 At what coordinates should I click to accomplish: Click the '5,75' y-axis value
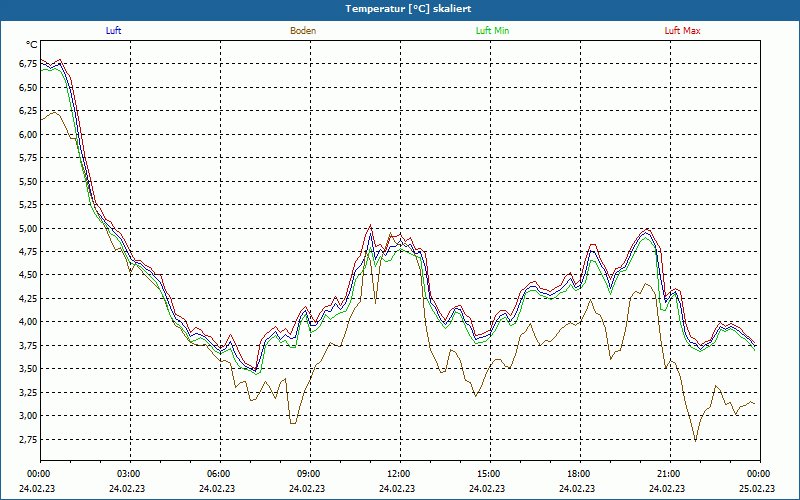[28, 158]
